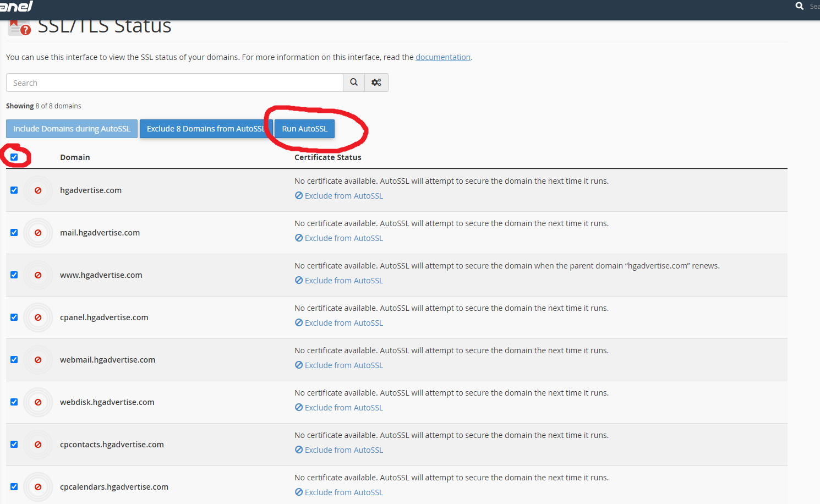Click the status icon beside mail.hgadvertise.com
The image size is (820, 504).
click(38, 233)
